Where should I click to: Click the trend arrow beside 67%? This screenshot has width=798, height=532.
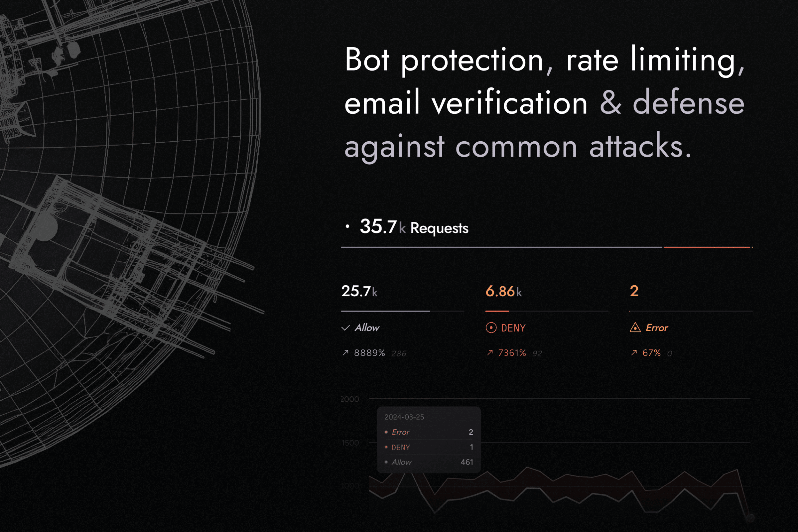[634, 353]
